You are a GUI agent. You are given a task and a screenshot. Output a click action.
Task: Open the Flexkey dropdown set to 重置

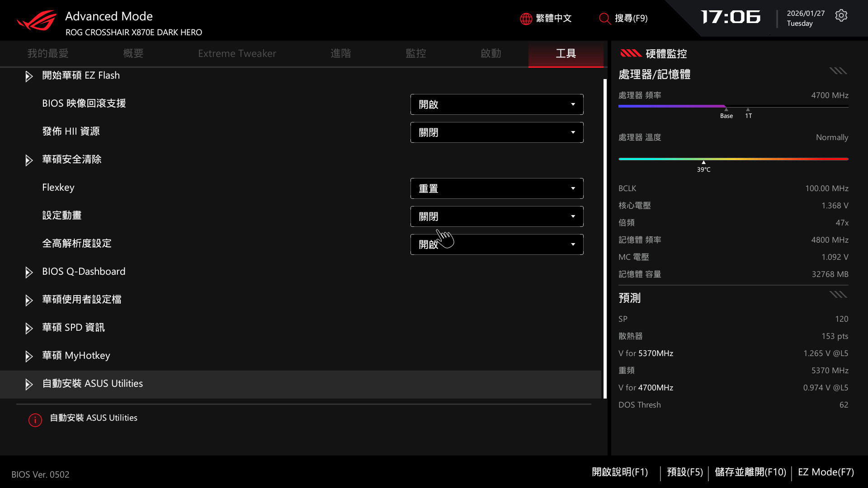pyautogui.click(x=496, y=188)
